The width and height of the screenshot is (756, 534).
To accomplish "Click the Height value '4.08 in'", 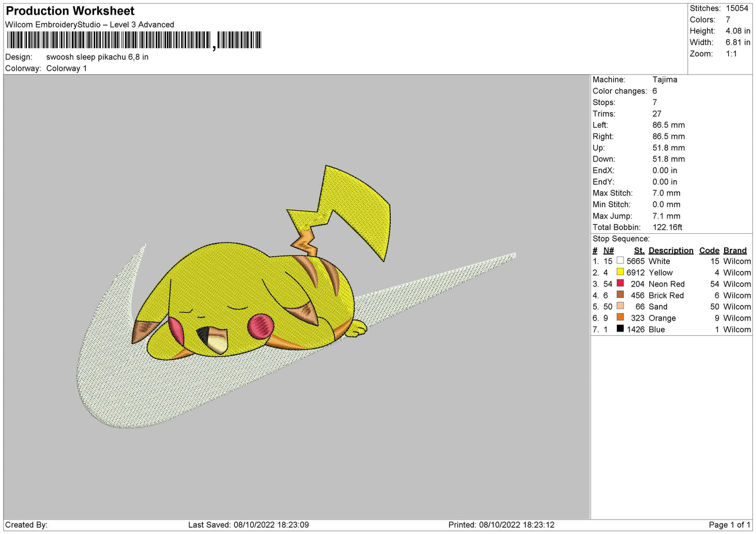I will click(x=738, y=31).
